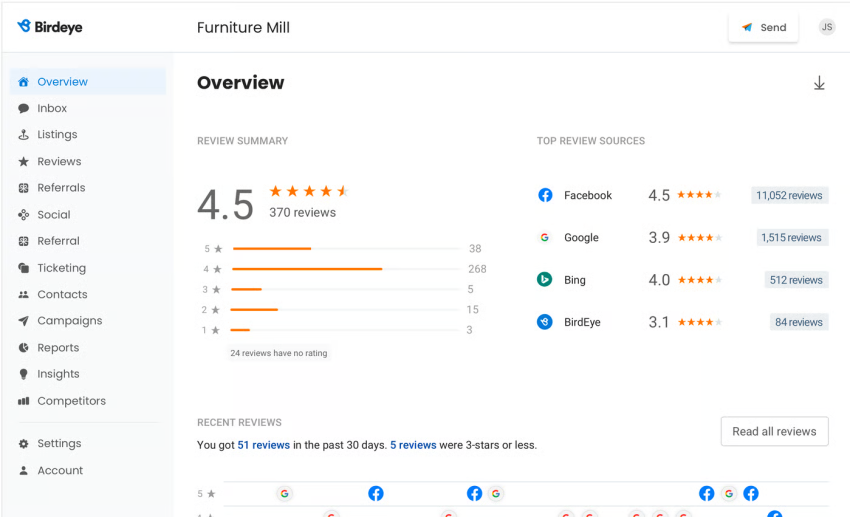Click the '24 reviews have no rating' note
Viewport: 850px width, 517px height.
pyautogui.click(x=279, y=353)
